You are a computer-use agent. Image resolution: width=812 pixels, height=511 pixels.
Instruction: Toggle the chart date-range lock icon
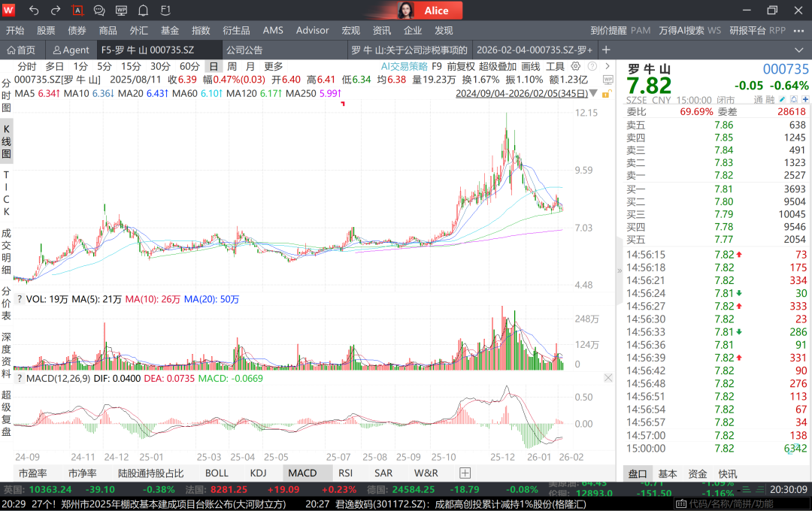click(x=605, y=93)
